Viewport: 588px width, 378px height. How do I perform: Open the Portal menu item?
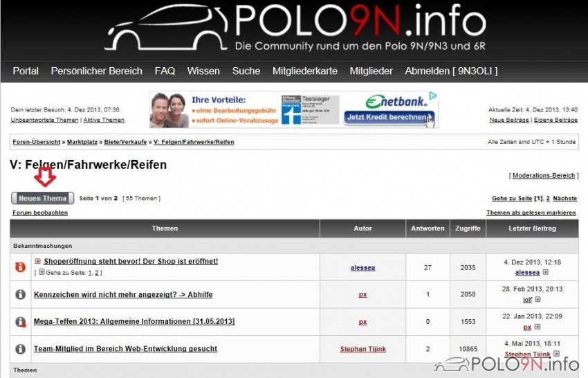click(x=26, y=71)
